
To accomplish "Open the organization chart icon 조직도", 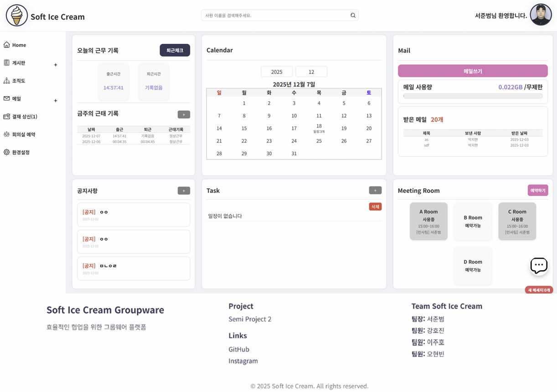I will [x=6, y=81].
